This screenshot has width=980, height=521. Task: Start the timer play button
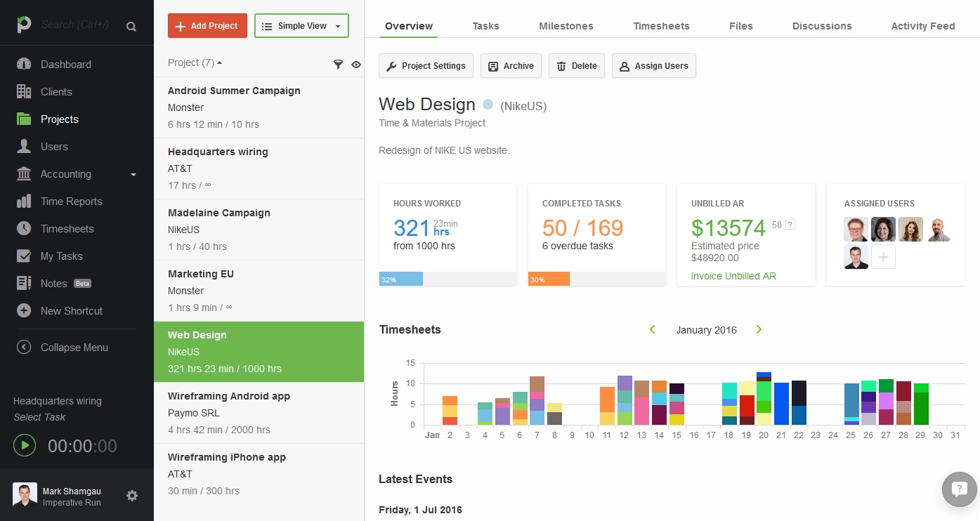pyautogui.click(x=25, y=445)
